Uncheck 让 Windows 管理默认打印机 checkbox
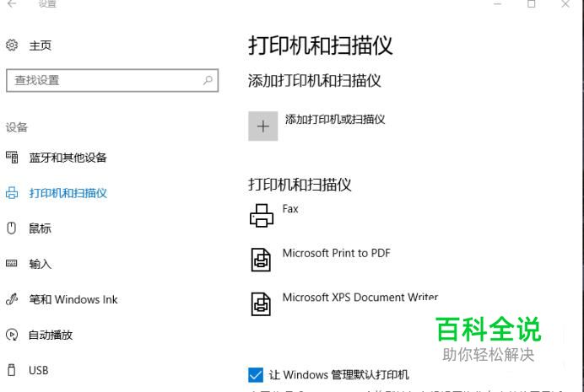584x392 pixels. tap(256, 374)
